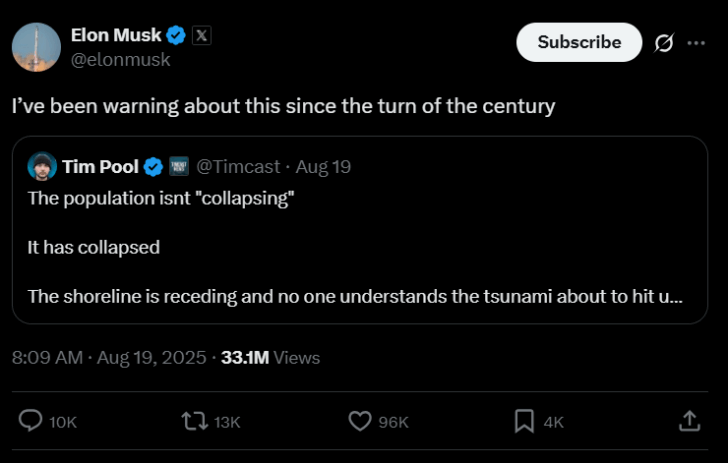
Task: Open the @elonmusk handle link
Action: click(x=120, y=60)
